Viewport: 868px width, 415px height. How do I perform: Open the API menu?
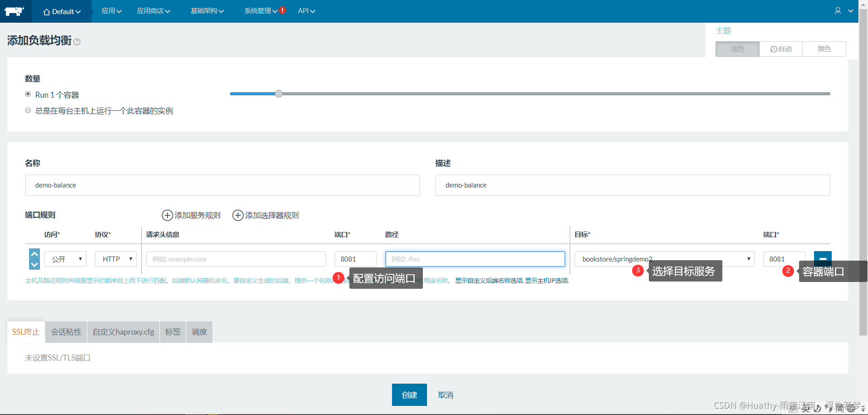point(306,11)
